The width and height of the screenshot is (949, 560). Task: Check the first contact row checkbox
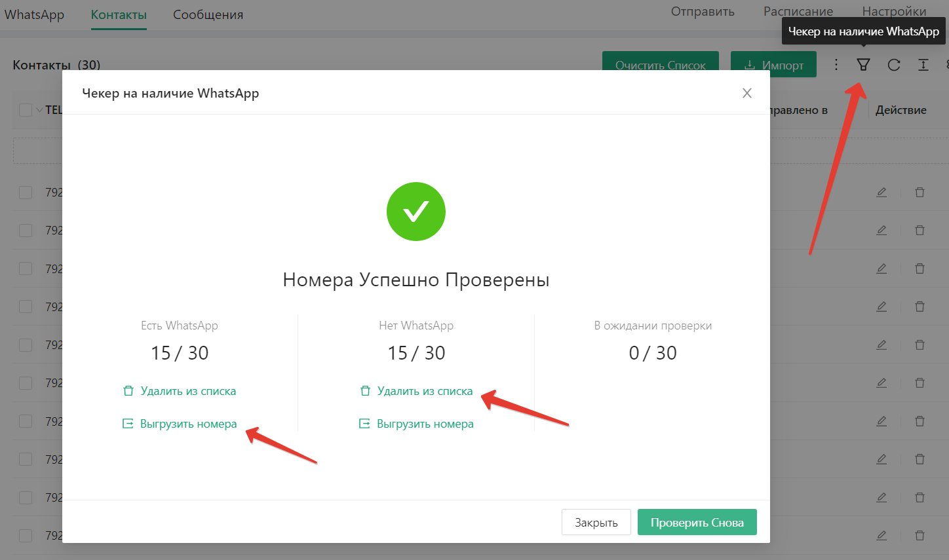pyautogui.click(x=26, y=193)
